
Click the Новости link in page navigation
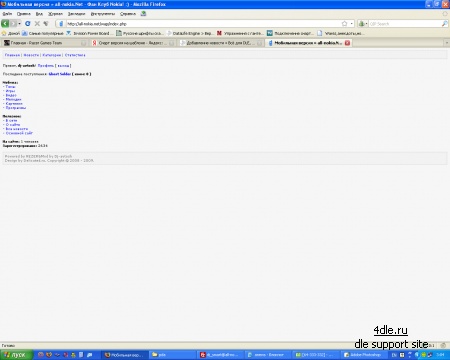pos(31,55)
